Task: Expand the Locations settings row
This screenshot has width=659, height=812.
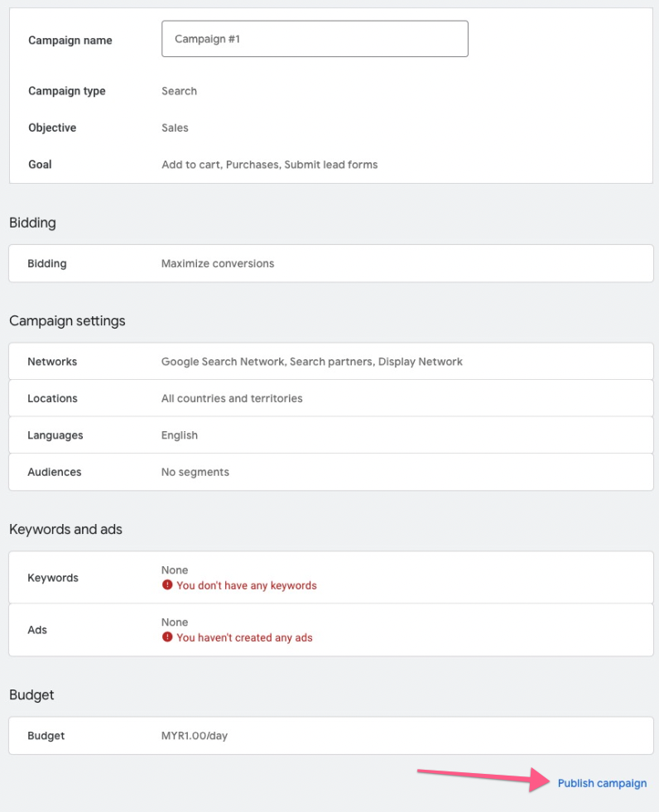Action: tap(331, 398)
